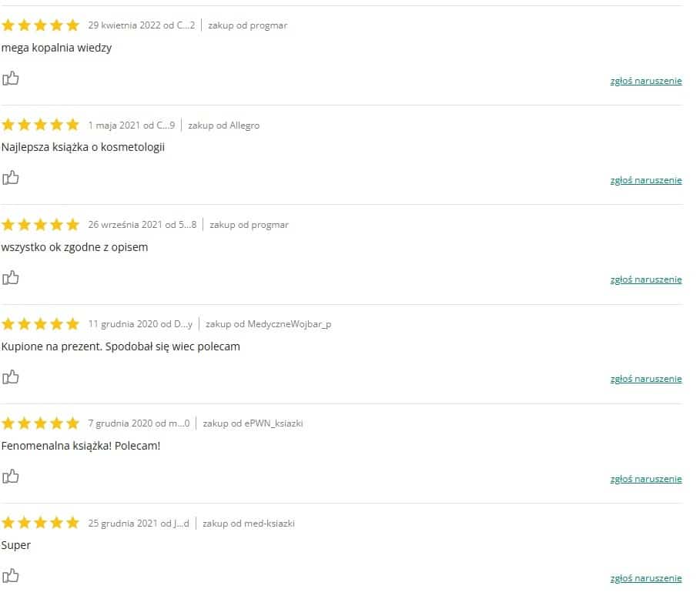Report abuse on 'Kupione na prezent' review

point(645,379)
